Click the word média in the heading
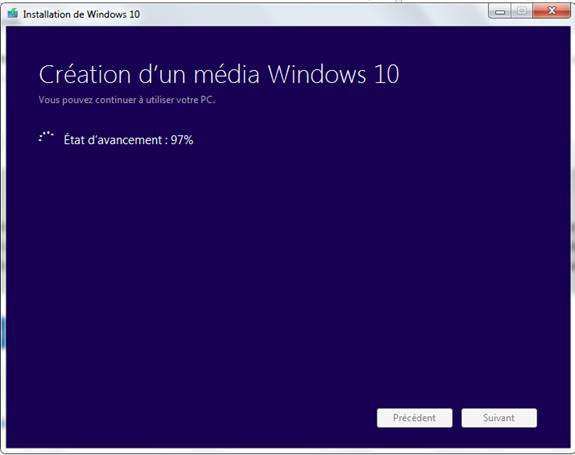The width and height of the screenshot is (575, 455). click(x=227, y=74)
